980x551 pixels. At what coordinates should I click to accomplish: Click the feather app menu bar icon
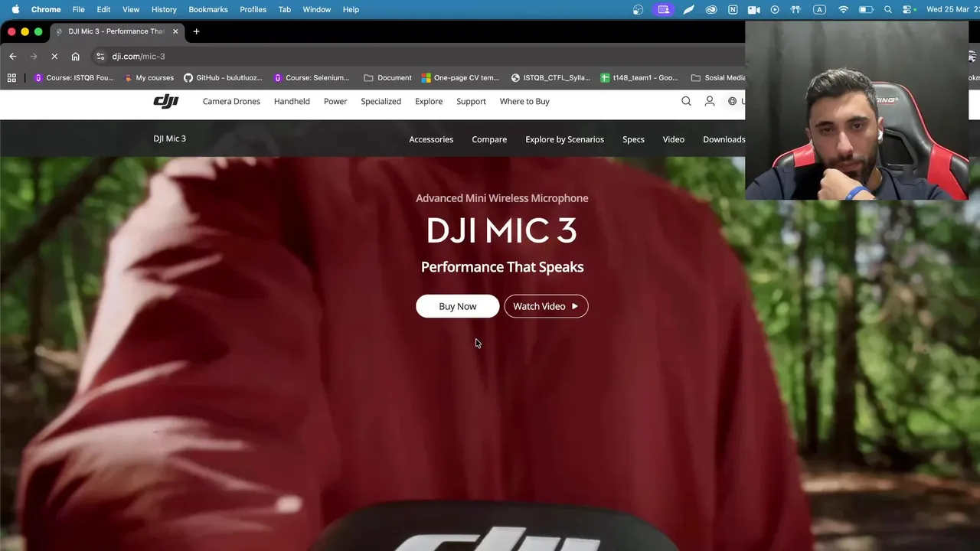688,9
